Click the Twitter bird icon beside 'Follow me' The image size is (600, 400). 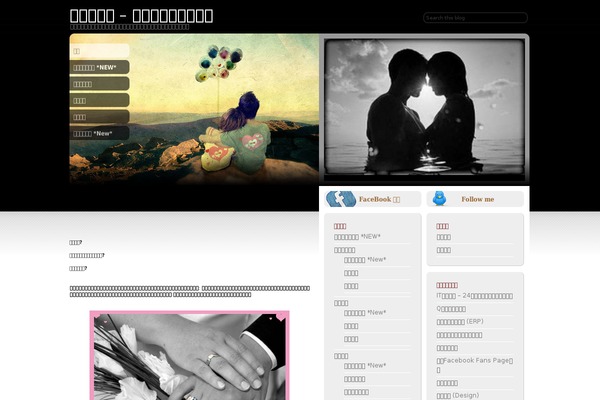pyautogui.click(x=439, y=199)
